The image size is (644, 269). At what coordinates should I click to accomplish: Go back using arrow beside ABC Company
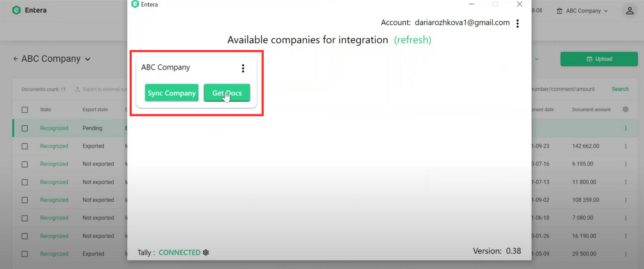(16, 59)
